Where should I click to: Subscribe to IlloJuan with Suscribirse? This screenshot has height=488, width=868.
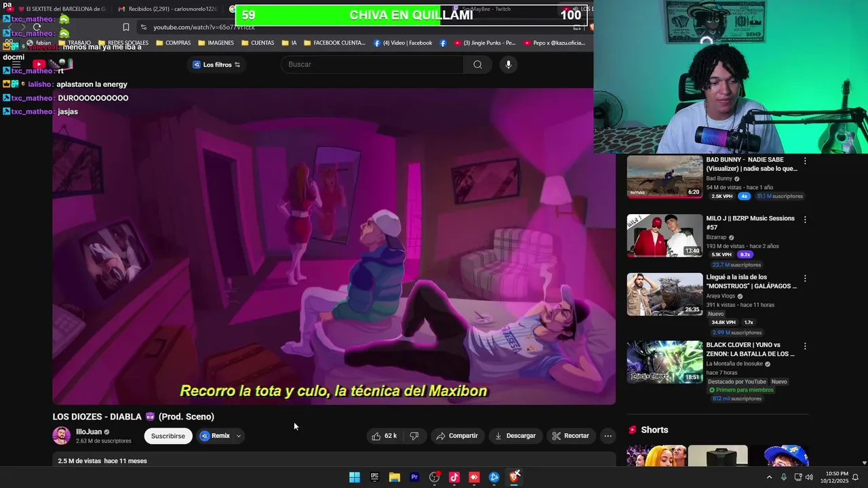point(168,436)
